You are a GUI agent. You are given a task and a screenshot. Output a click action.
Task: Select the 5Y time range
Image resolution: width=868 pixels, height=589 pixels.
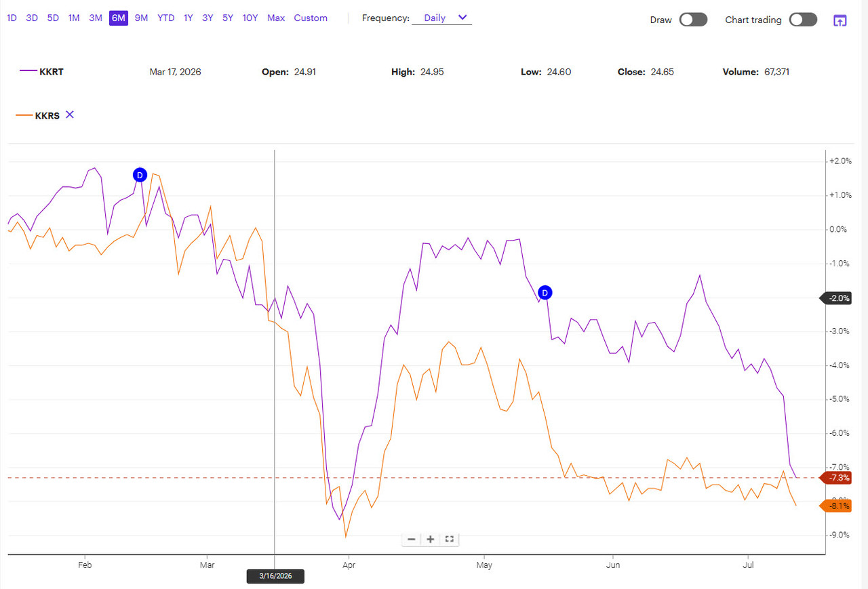(228, 18)
